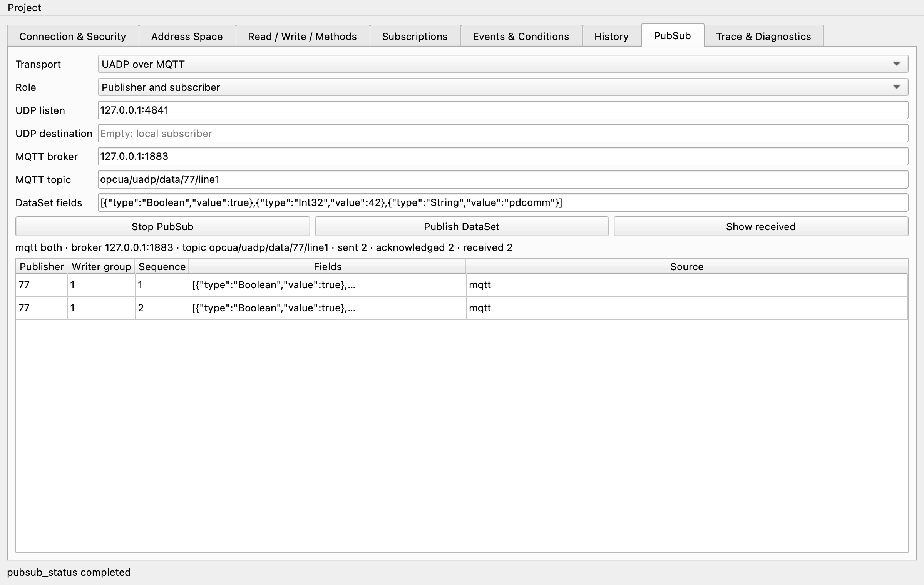The image size is (924, 585).
Task: Select Publisher cell in sequence 2 row
Action: pos(42,308)
